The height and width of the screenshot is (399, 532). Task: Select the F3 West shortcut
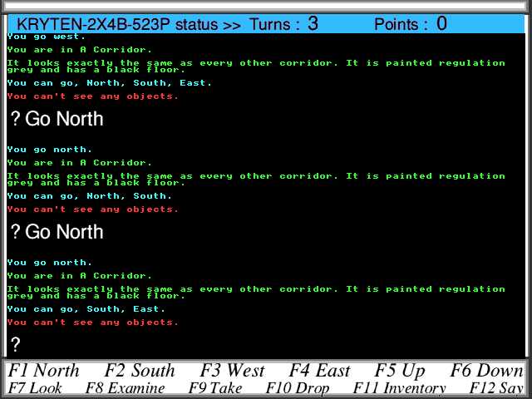pos(233,370)
